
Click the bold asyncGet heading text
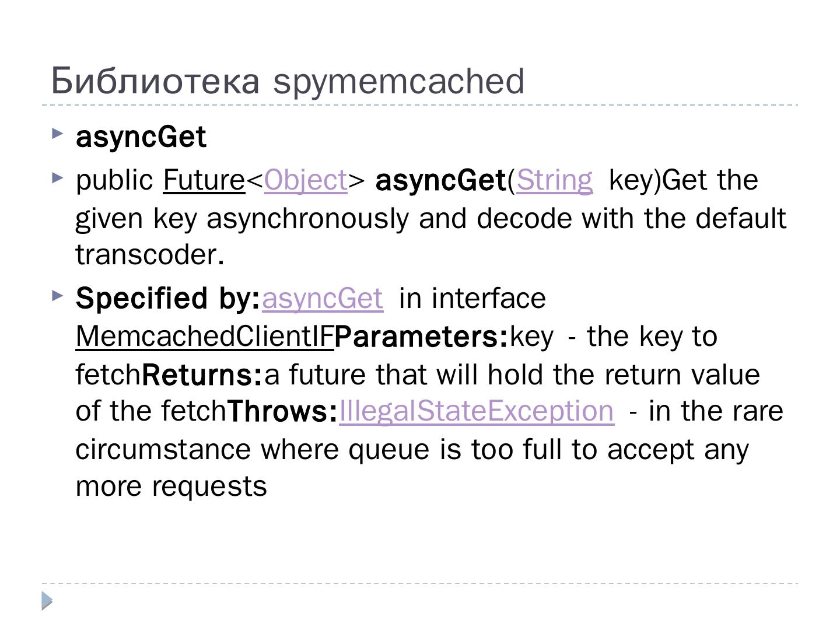coord(141,138)
